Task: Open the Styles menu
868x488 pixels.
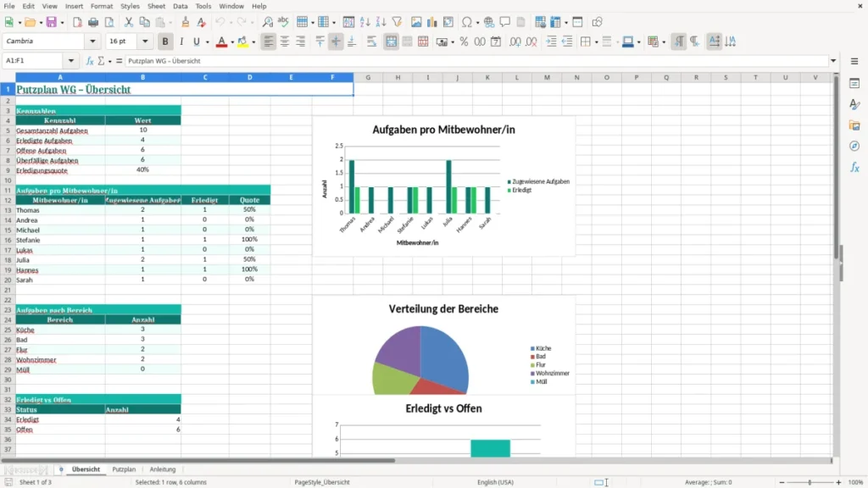Action: [x=130, y=6]
